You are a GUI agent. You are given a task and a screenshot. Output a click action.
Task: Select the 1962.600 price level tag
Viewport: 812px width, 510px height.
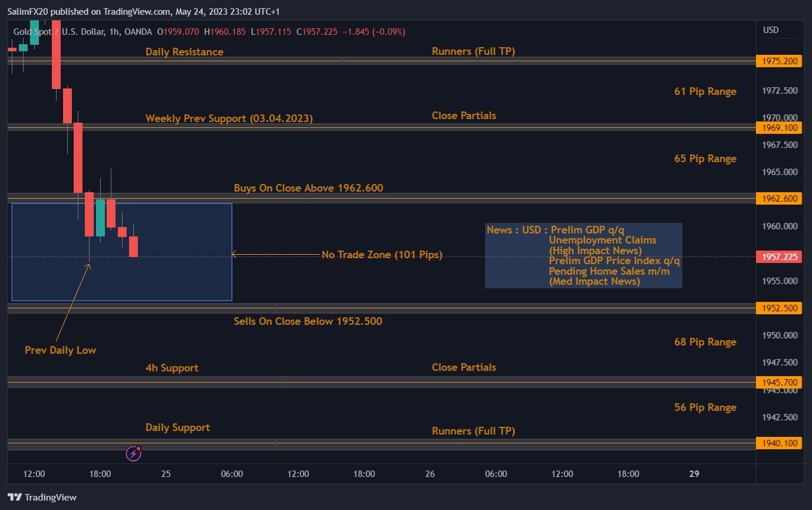[779, 199]
